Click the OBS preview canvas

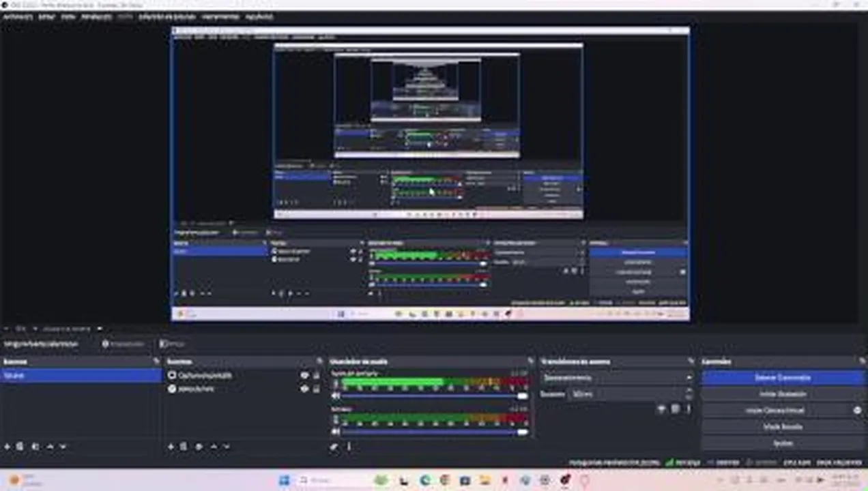pos(430,174)
